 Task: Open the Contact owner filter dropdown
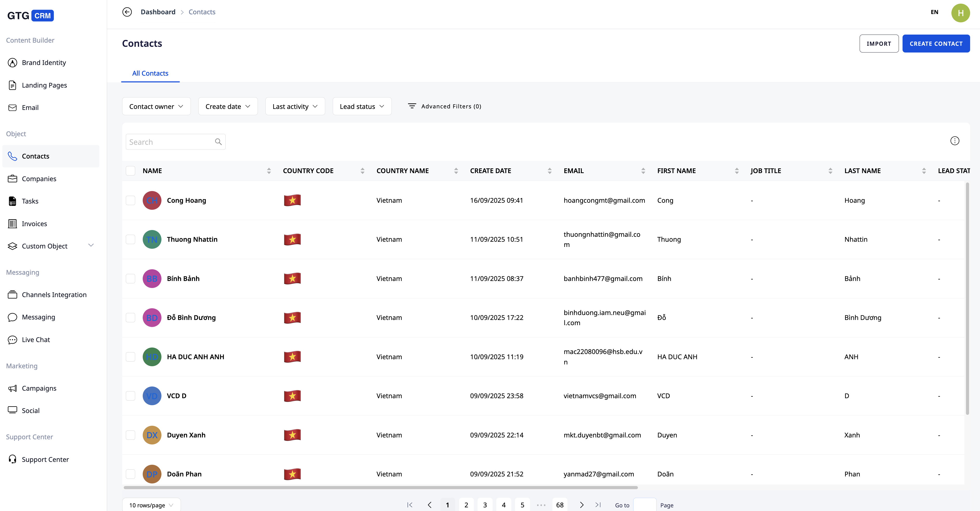tap(156, 107)
